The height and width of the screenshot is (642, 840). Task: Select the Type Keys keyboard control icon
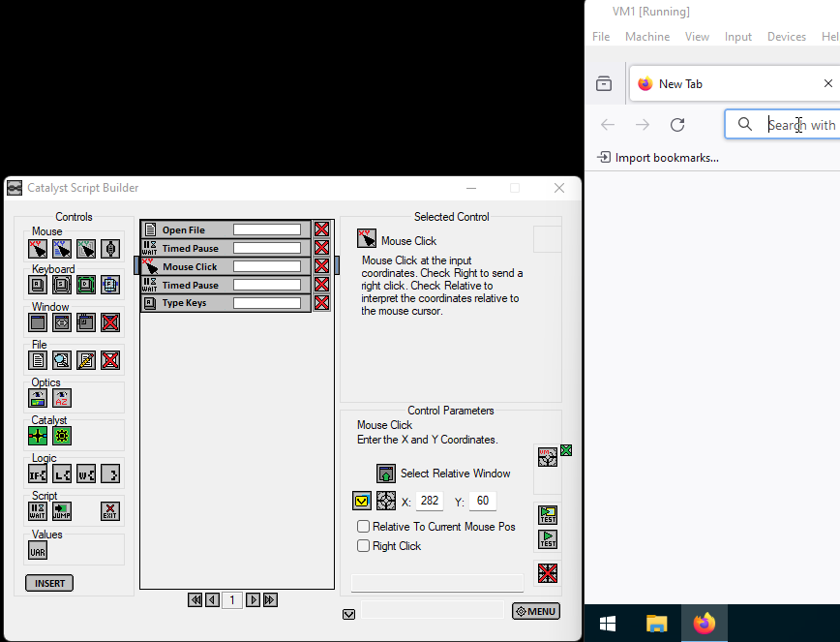point(37,285)
